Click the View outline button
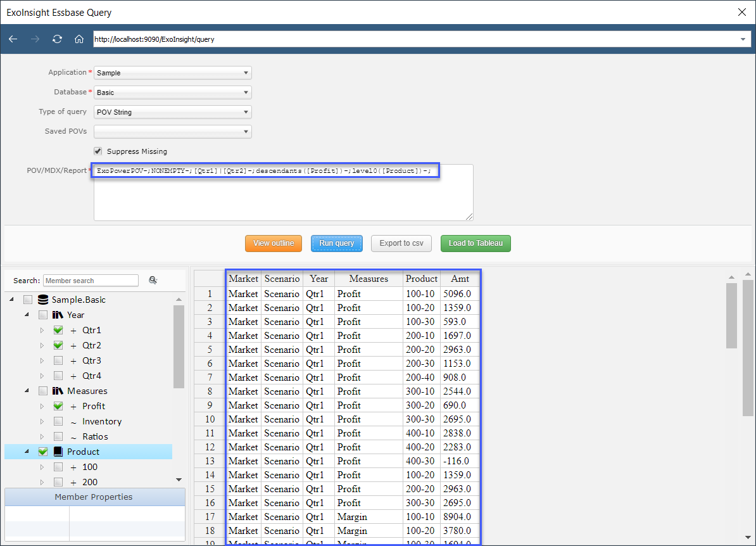This screenshot has width=756, height=546. (274, 244)
